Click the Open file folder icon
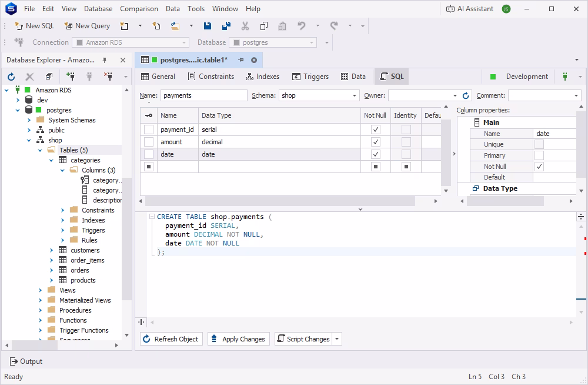The height and width of the screenshot is (385, 588). [175, 25]
